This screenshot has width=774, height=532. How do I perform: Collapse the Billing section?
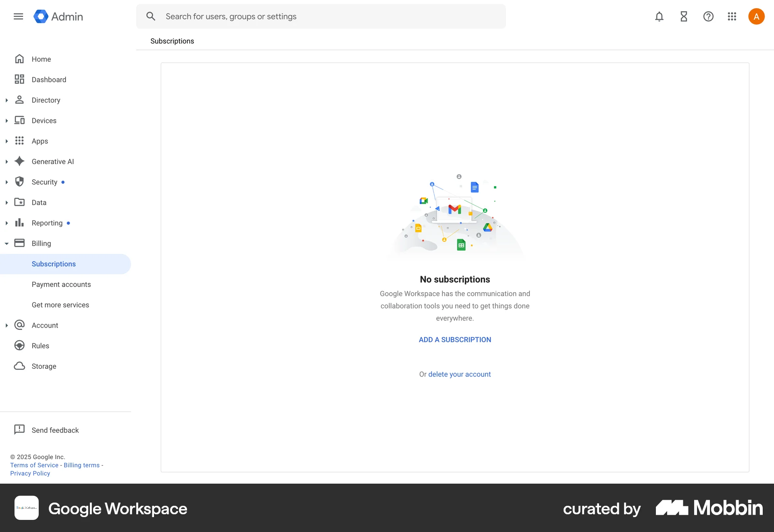pos(6,243)
